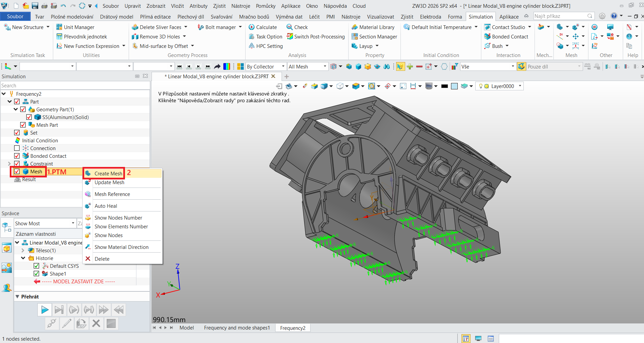The image size is (644, 343).
Task: Toggle the Mesh Part checkbox
Action: 23,125
